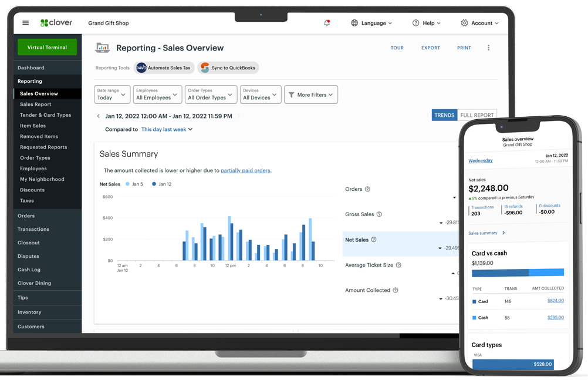Click the TOUR button

click(x=397, y=48)
